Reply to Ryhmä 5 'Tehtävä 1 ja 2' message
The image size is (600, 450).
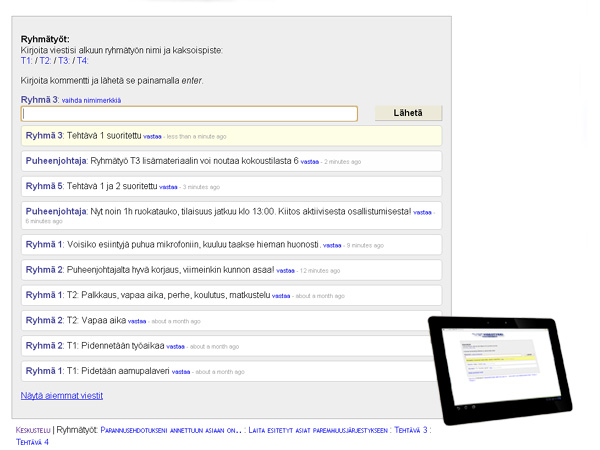tap(169, 187)
